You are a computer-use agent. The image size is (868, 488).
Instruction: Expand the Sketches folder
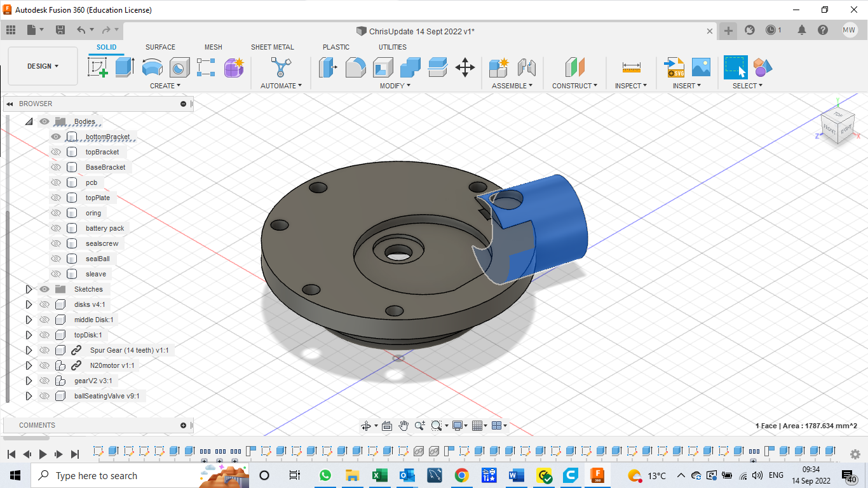28,289
